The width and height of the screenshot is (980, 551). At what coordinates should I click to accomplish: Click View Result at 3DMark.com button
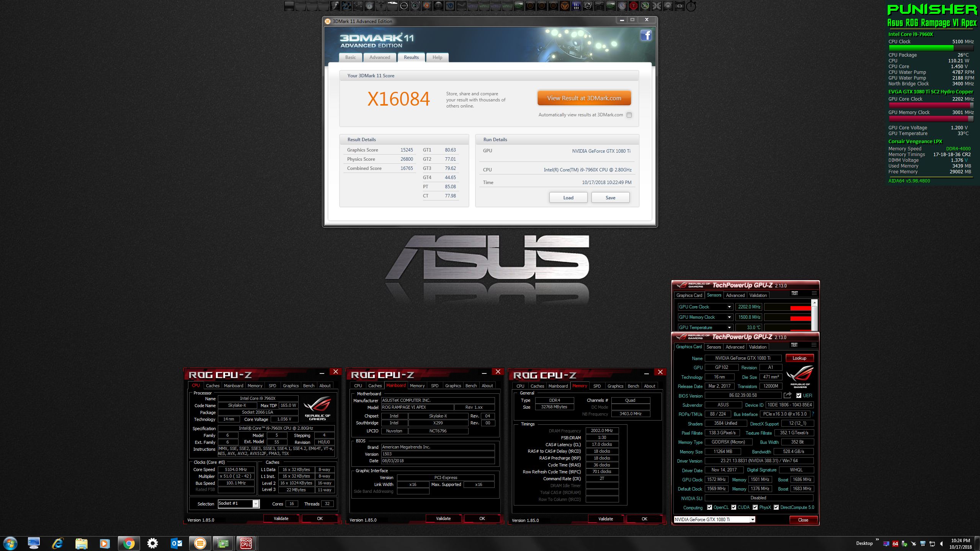[x=584, y=98]
